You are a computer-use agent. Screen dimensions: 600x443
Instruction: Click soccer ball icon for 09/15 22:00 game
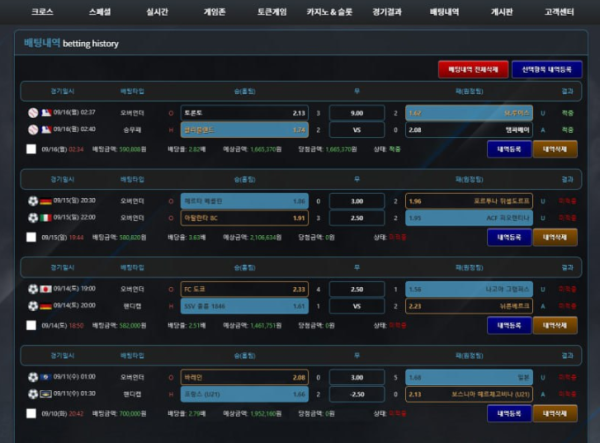pos(33,218)
